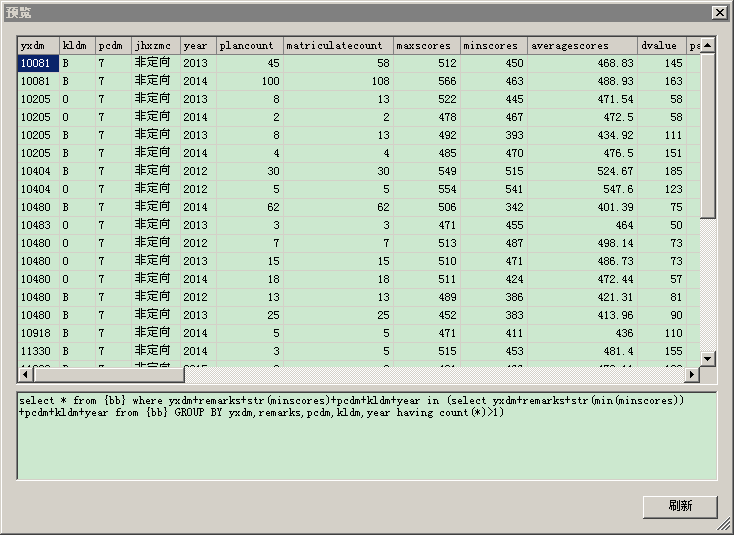This screenshot has width=734, height=535.
Task: Click the year column header
Action: 198,46
